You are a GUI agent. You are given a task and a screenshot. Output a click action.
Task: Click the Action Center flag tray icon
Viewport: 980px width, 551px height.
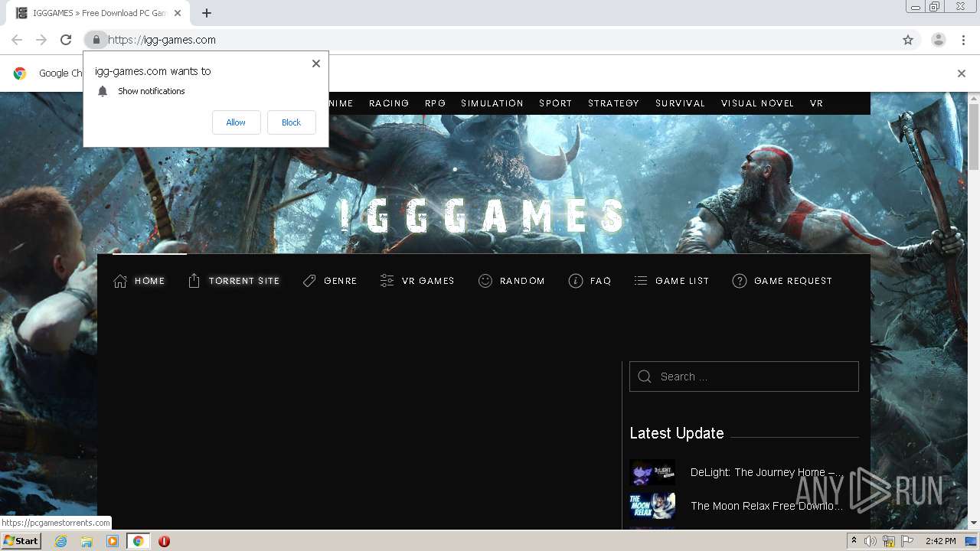coord(906,541)
